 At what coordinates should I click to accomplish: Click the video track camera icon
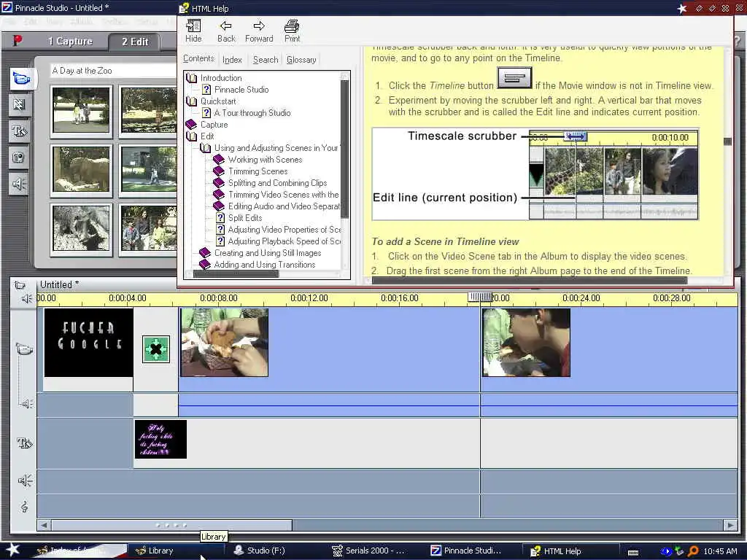pos(24,349)
